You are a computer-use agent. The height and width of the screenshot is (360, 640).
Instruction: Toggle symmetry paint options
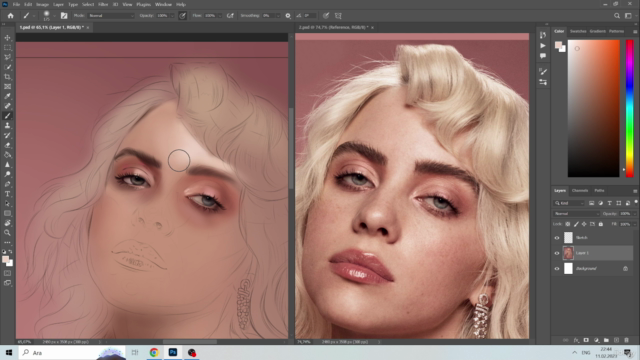(x=338, y=16)
